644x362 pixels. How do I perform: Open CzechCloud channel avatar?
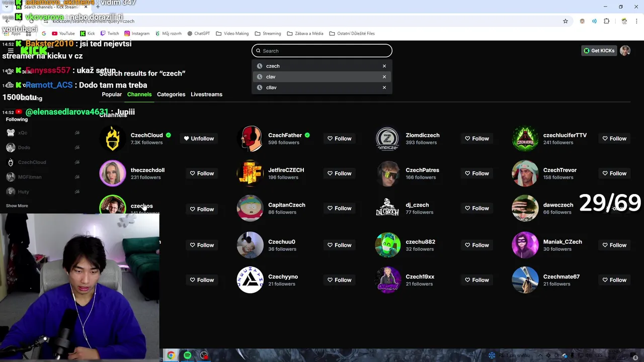point(113,139)
